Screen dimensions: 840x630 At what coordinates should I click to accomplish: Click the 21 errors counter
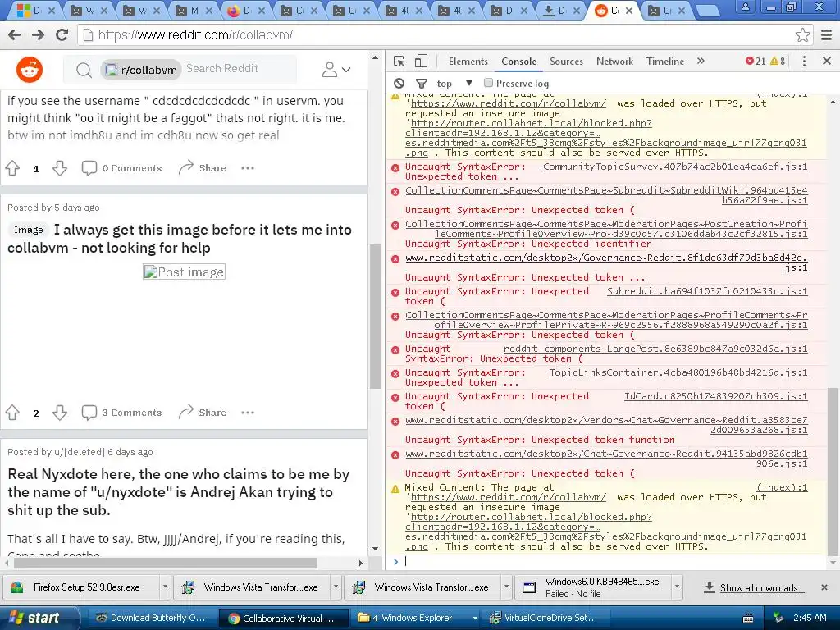pyautogui.click(x=756, y=62)
